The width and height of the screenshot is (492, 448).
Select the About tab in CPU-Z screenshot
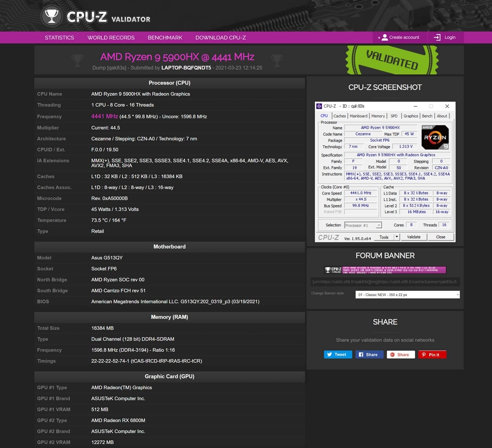coord(442,116)
